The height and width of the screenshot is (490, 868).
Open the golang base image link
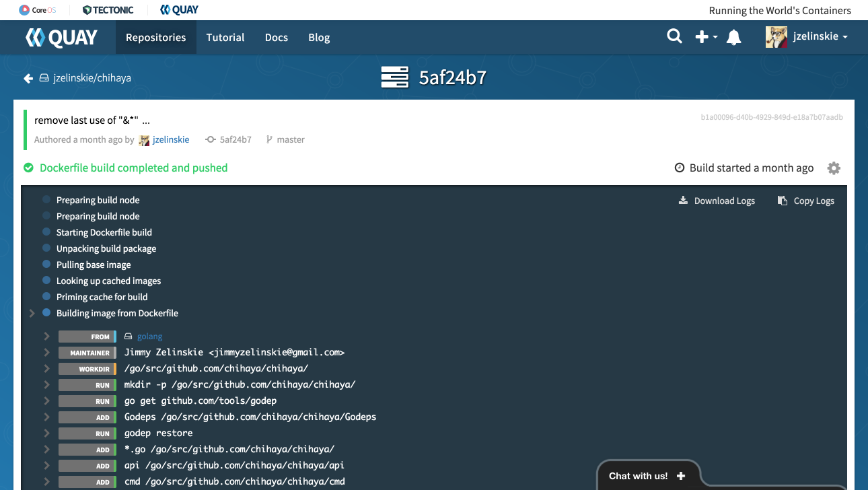149,336
